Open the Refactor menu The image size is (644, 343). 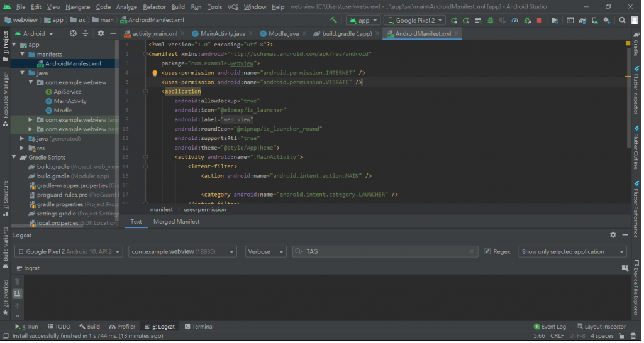tap(155, 7)
